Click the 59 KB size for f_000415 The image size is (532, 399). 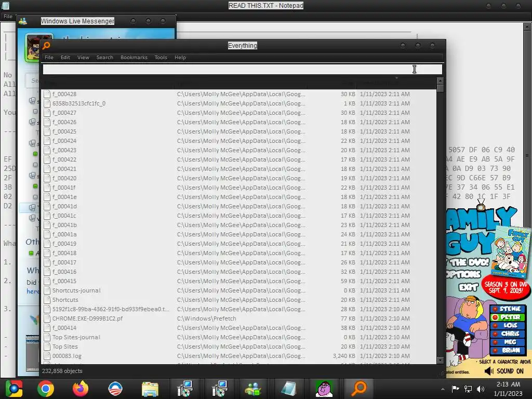(x=348, y=281)
